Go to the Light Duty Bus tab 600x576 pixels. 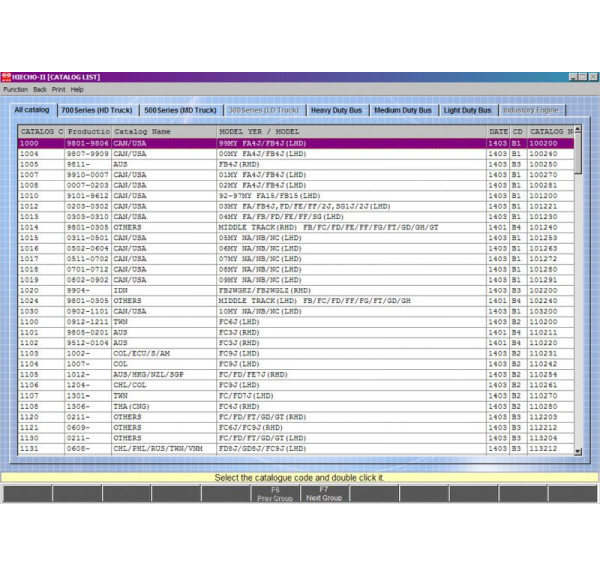(468, 110)
